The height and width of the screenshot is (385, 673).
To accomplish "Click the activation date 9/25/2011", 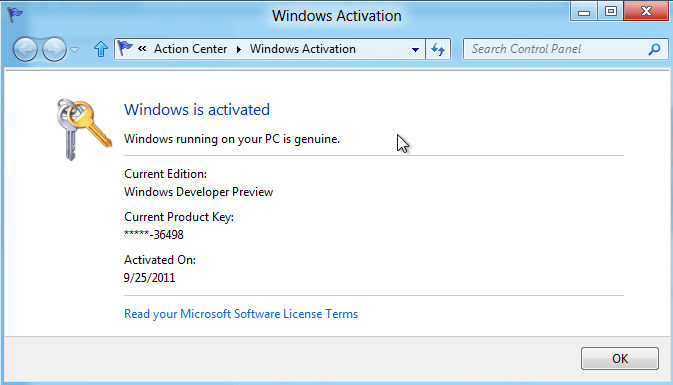I will coord(149,278).
